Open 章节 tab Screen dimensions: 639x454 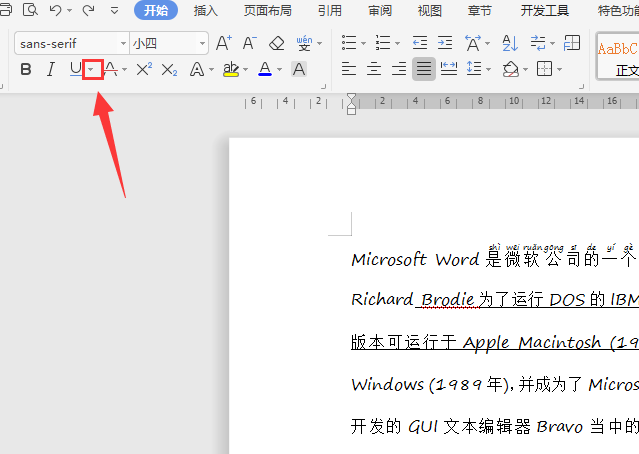[x=480, y=10]
